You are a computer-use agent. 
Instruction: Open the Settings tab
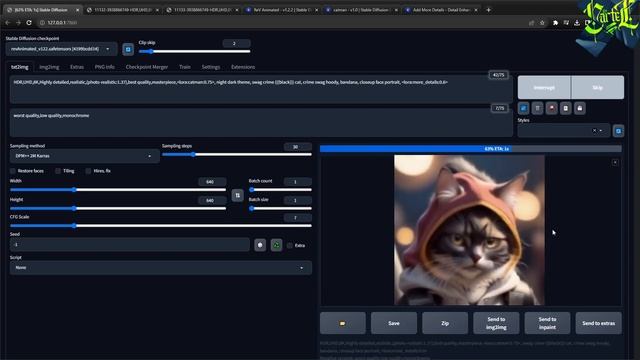pos(211,67)
